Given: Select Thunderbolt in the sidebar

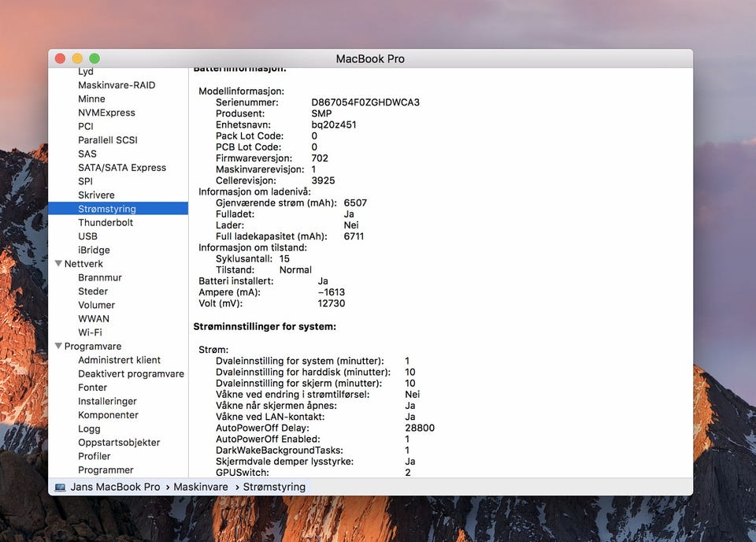Looking at the screenshot, I should tap(106, 223).
